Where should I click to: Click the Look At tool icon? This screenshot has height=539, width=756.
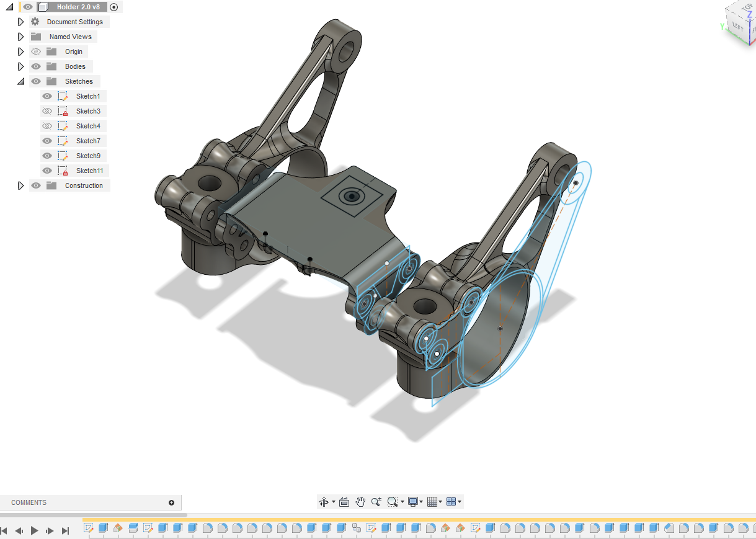[344, 502]
